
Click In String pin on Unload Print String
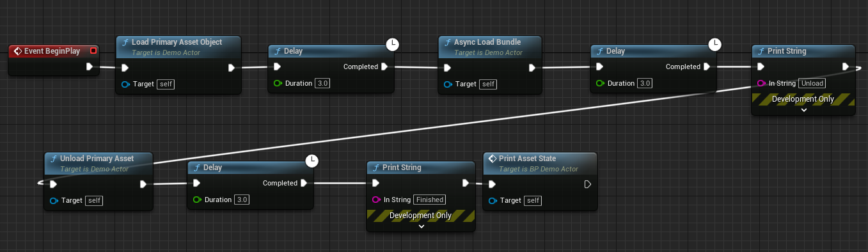pos(761,83)
